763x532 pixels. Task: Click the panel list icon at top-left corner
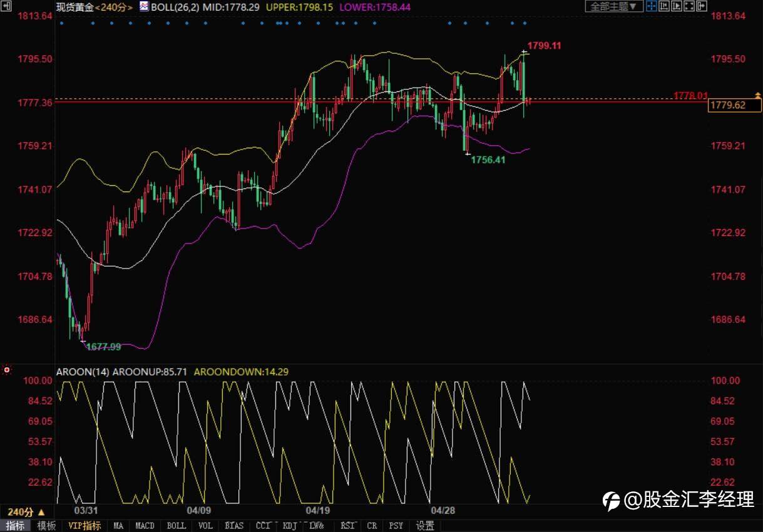tap(5, 6)
